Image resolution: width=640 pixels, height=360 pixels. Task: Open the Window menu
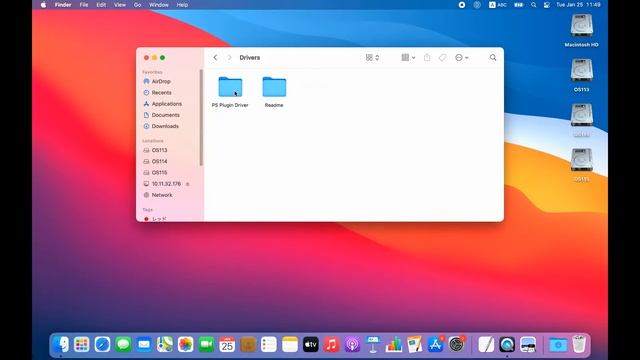pyautogui.click(x=159, y=5)
